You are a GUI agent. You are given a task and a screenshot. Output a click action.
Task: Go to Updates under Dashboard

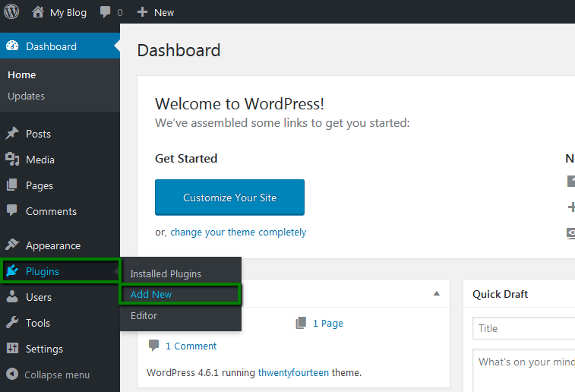pyautogui.click(x=26, y=96)
